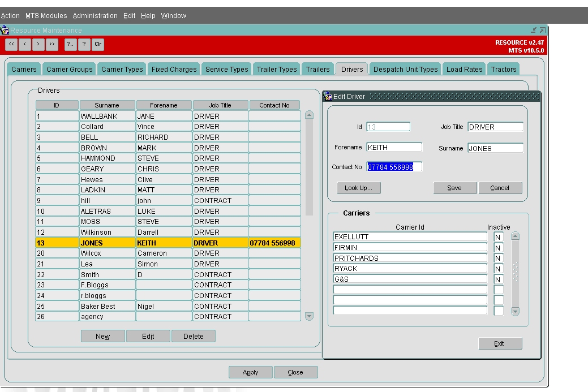Switch to the Trailer Types tab

(277, 69)
